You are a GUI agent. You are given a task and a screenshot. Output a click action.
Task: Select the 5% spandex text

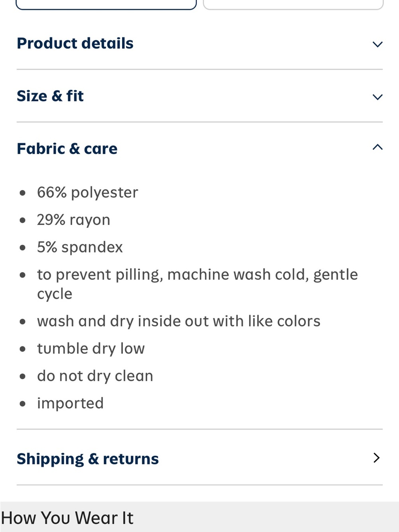pyautogui.click(x=80, y=247)
